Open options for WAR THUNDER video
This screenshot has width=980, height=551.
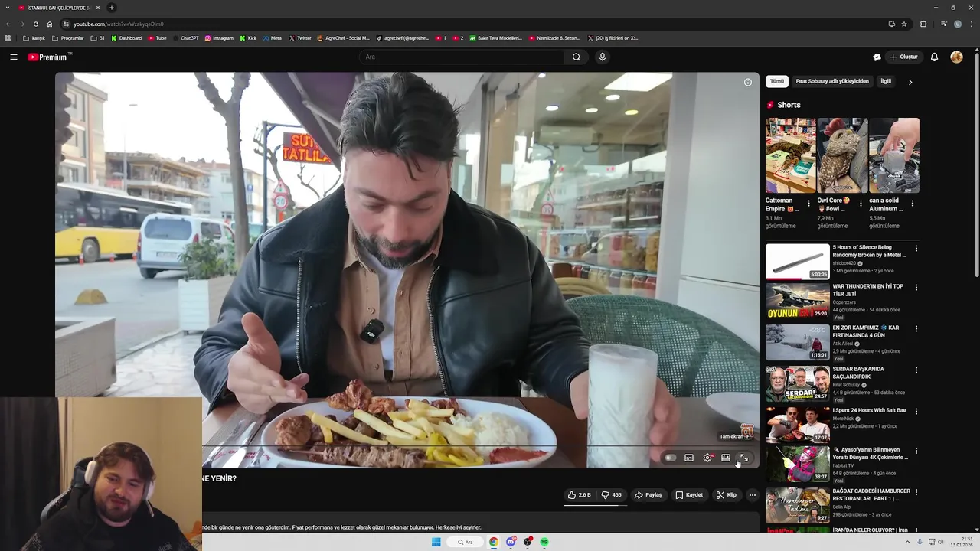(x=916, y=288)
